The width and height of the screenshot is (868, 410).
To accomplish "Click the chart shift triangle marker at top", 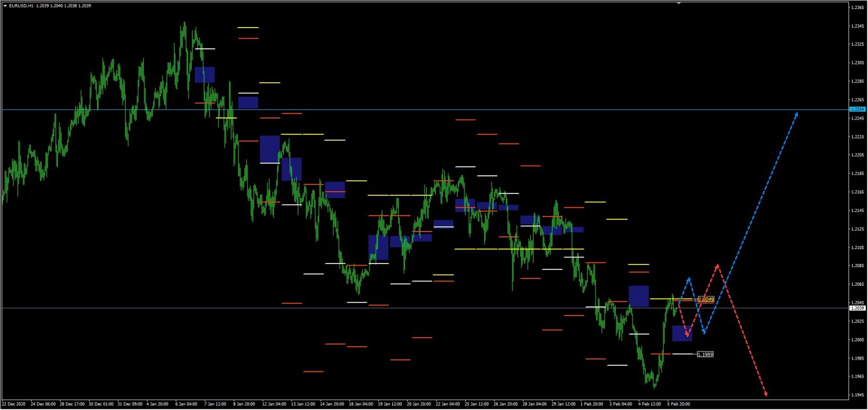I will click(678, 3).
